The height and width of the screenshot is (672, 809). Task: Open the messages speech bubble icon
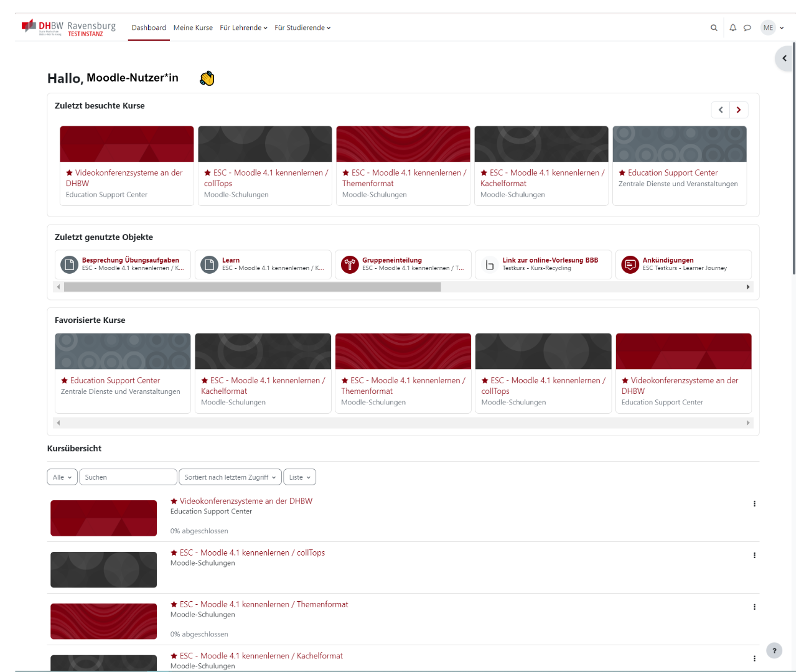747,27
